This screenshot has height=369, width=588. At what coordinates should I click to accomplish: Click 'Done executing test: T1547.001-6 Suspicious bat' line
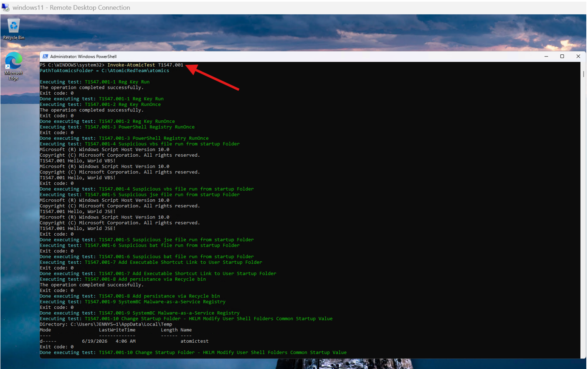tap(147, 257)
